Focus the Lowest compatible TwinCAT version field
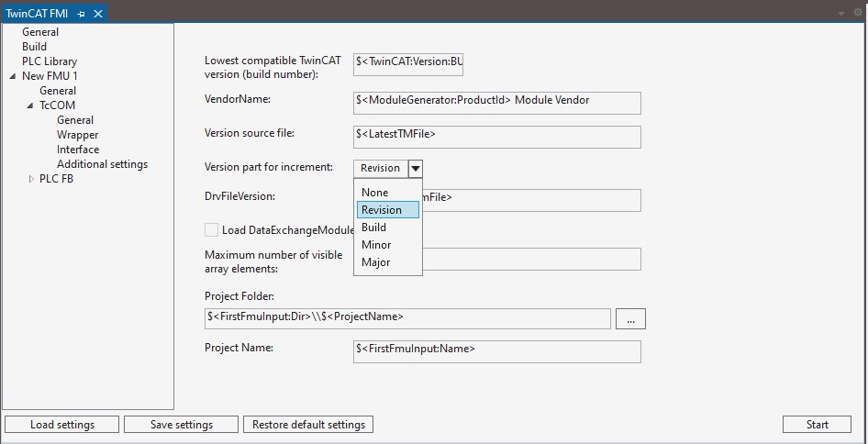The width and height of the screenshot is (868, 444). point(408,65)
